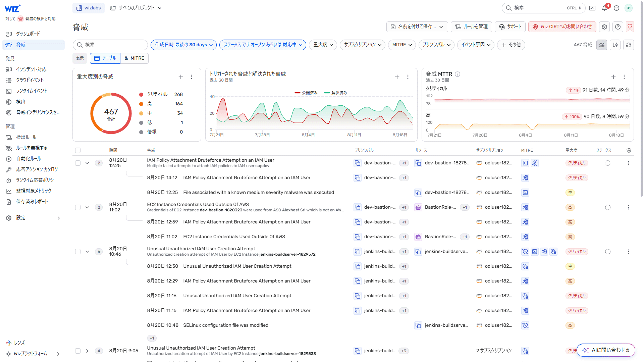Check the IAM Policy Attachment Bruteforce threat row
644x362 pixels.
pyautogui.click(x=78, y=163)
